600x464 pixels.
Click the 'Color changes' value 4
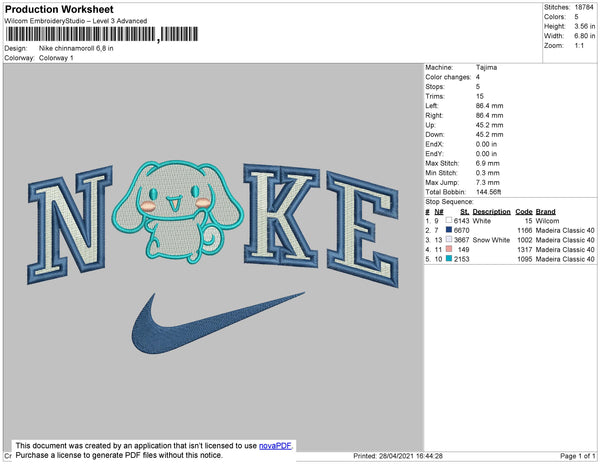478,77
